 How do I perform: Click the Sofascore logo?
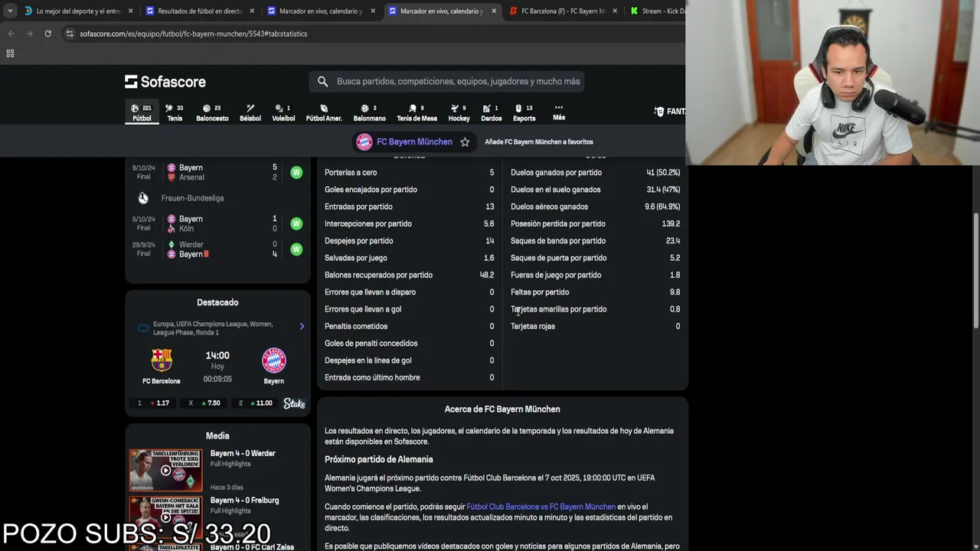tap(165, 82)
